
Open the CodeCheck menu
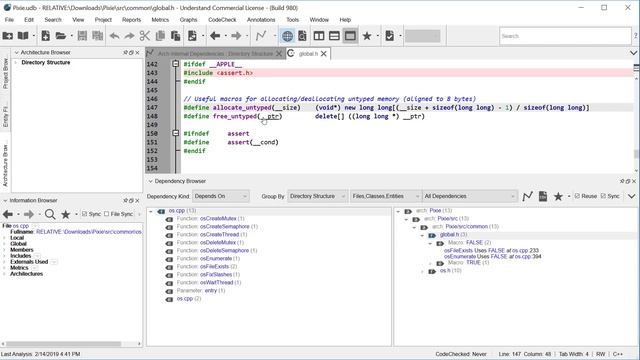point(222,20)
